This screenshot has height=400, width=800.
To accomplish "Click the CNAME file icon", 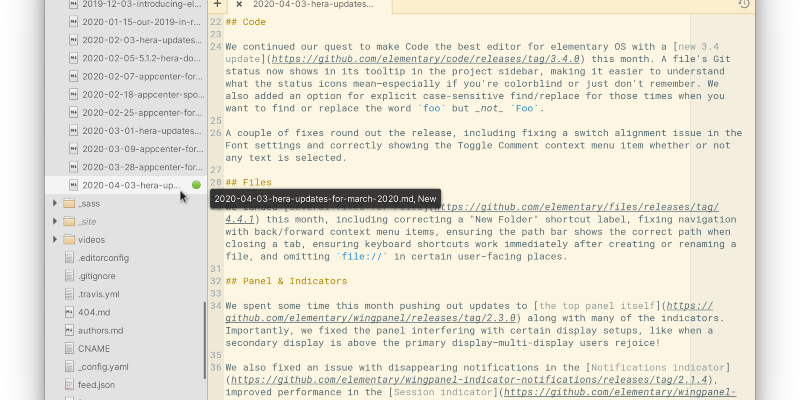I will tap(69, 348).
